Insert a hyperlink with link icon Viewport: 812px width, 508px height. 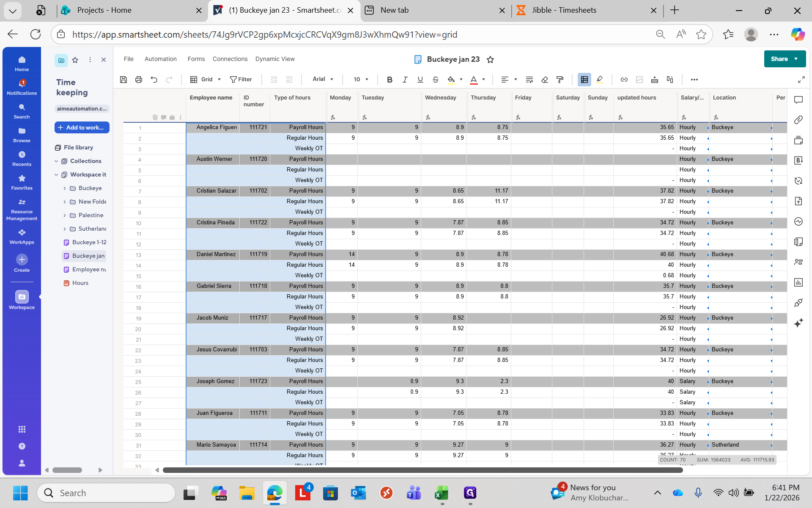click(624, 79)
